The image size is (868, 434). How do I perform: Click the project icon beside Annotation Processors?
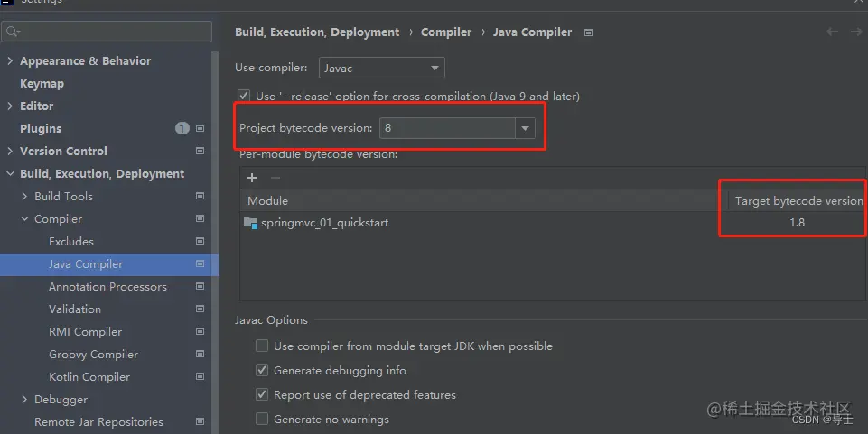click(200, 286)
